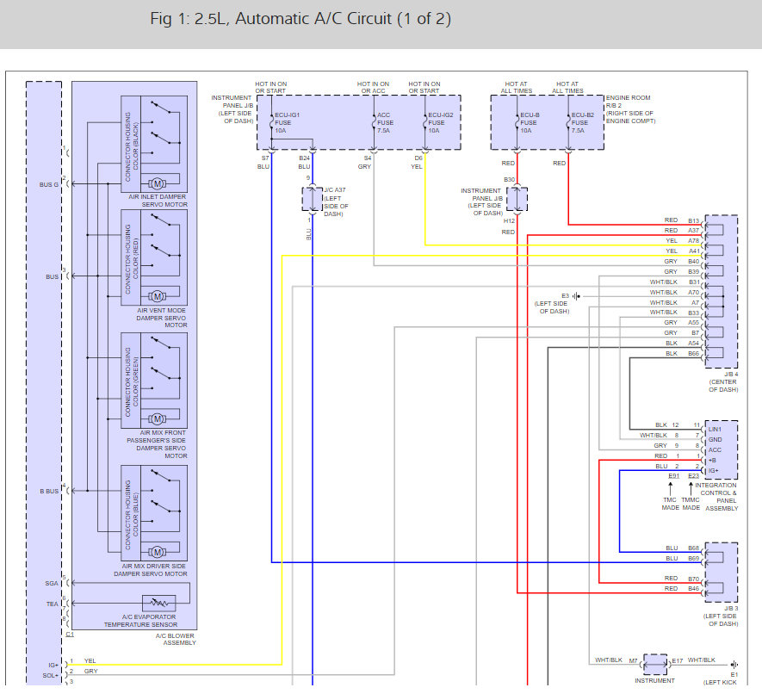Viewport: 762px width, 700px height.
Task: Click the evaporator temperature sensor resistor symbol
Action: 159,604
